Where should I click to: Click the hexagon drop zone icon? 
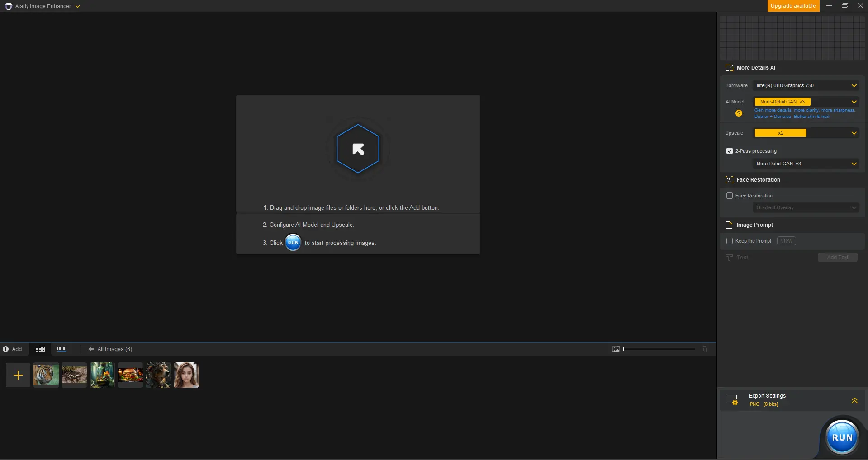click(x=358, y=149)
